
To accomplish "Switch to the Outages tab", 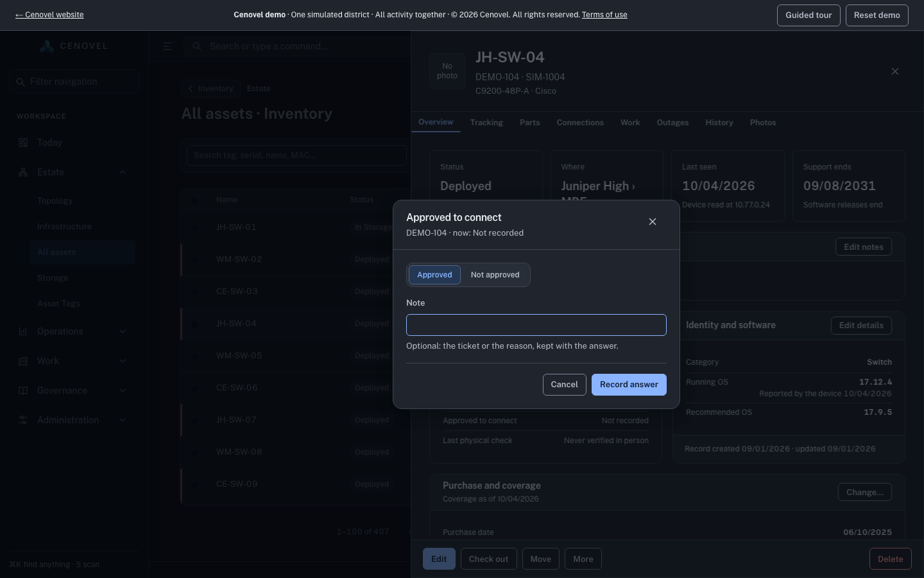I will click(x=672, y=123).
